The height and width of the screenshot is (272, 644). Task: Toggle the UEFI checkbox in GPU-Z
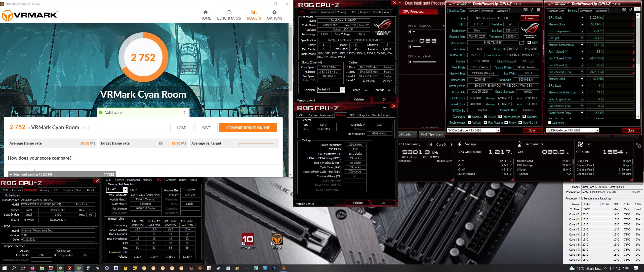(x=529, y=43)
